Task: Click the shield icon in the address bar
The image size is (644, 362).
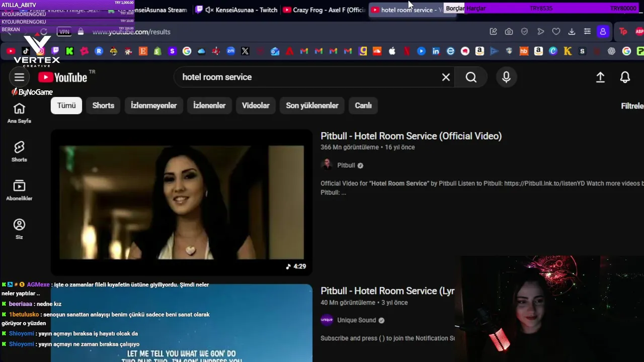Action: click(x=524, y=32)
